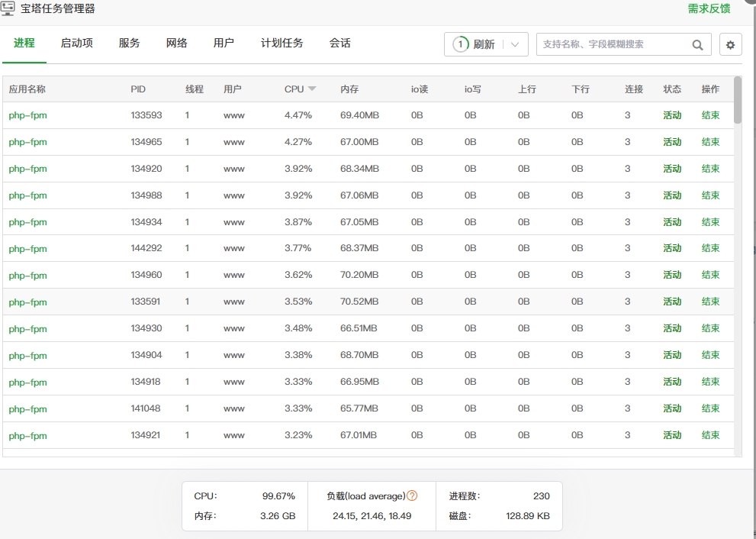Image resolution: width=756 pixels, height=539 pixels.
Task: Open php-fpm process with PID 144292
Action: tap(28, 249)
